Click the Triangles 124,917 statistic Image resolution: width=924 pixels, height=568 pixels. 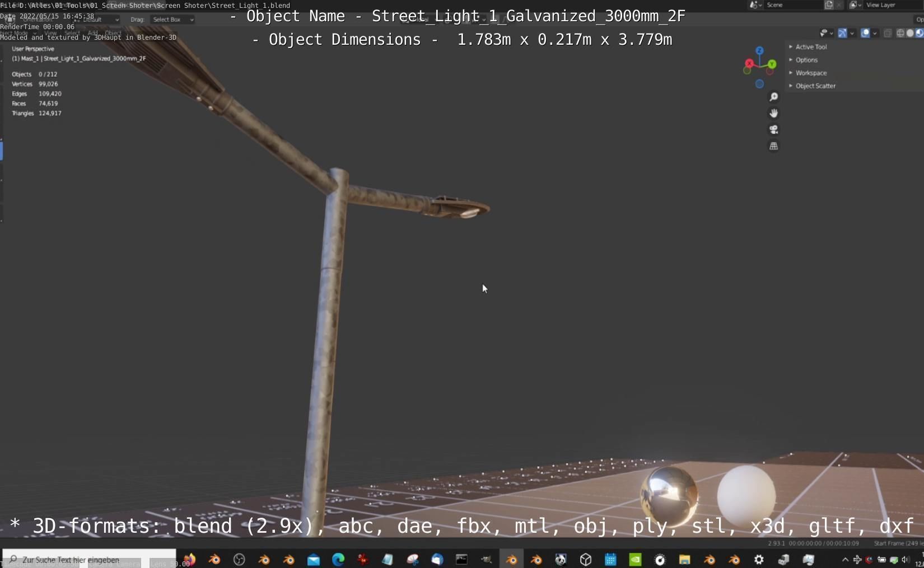36,113
